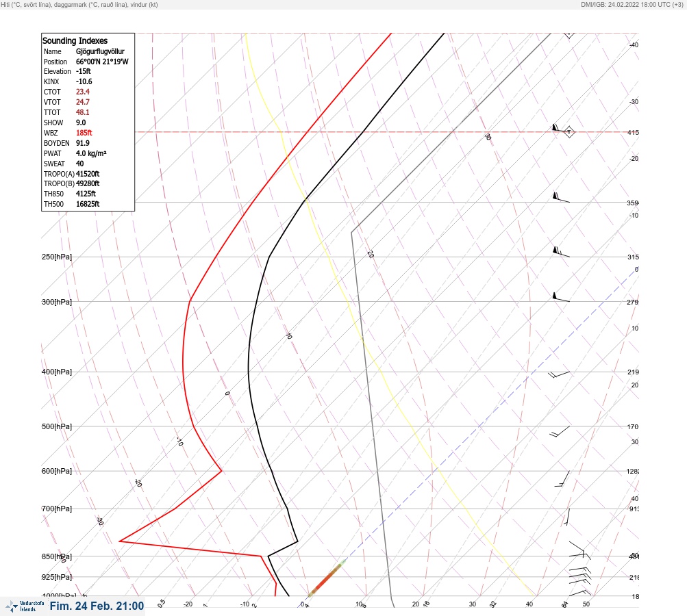This screenshot has height=616, width=687.
Task: Click the '219' flight level label
Action: [633, 372]
